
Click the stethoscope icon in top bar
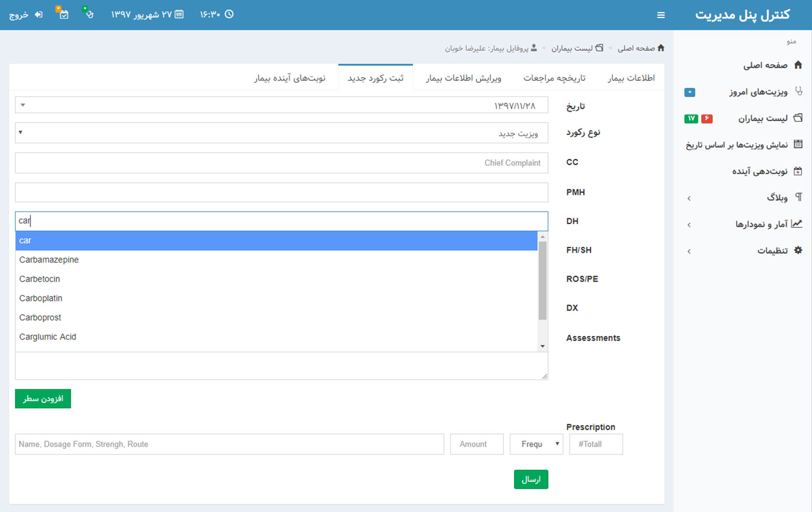click(88, 14)
